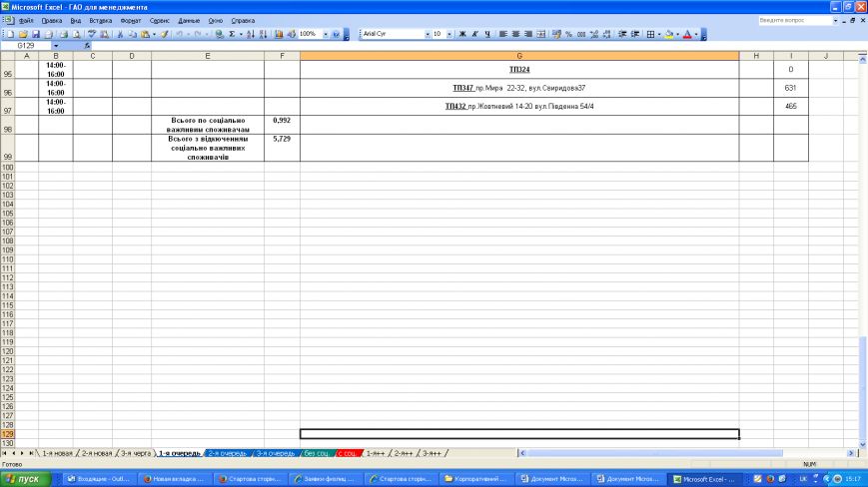Click the horizontal scrollbar thumb
Viewport: 868px width, 487px height.
(x=655, y=453)
